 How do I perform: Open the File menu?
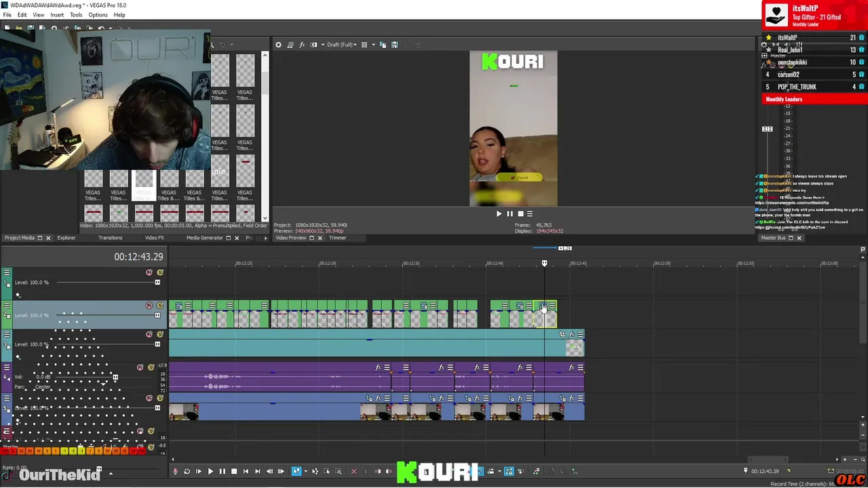pos(7,14)
